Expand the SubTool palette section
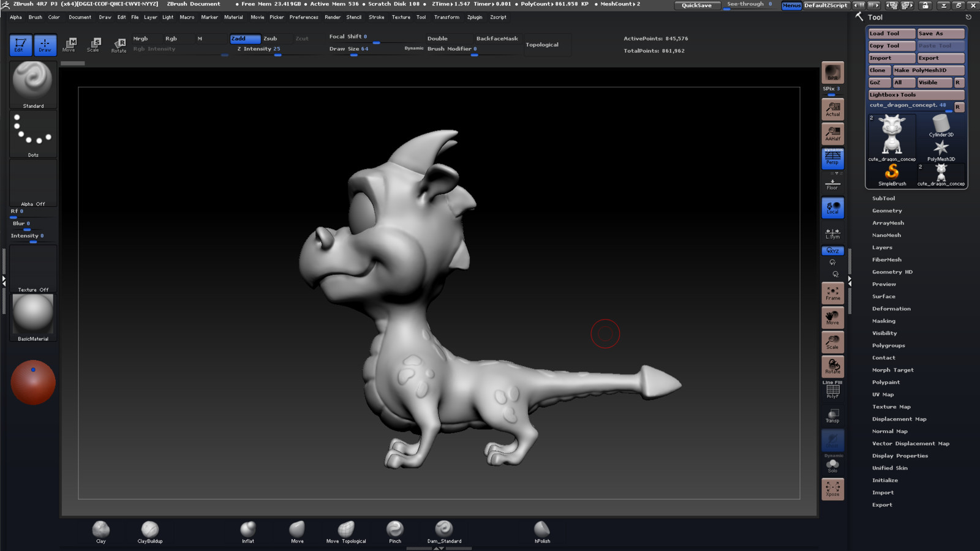Screen dimensions: 980x551 (883, 198)
